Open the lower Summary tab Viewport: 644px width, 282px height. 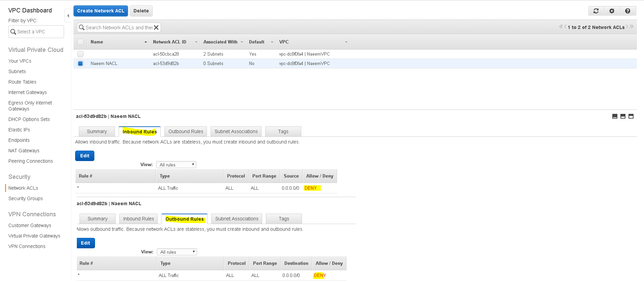point(97,219)
